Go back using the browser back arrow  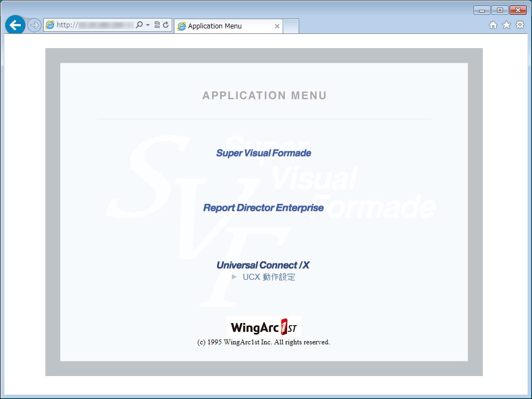click(15, 25)
